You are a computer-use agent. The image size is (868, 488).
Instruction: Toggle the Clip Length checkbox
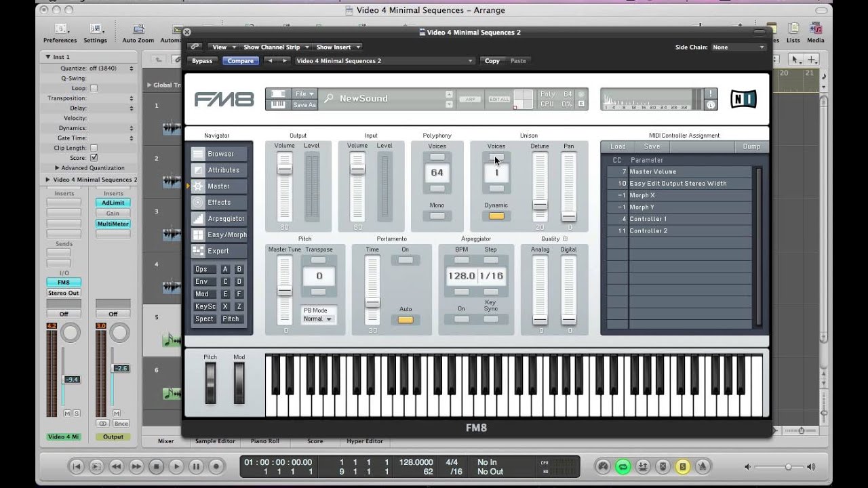(x=94, y=148)
